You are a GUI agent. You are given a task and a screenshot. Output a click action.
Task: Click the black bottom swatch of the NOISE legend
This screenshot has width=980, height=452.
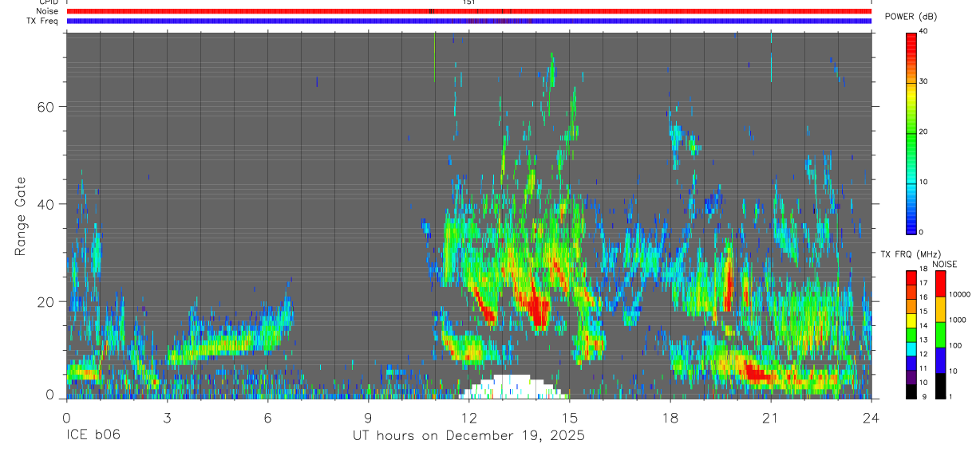tap(940, 386)
